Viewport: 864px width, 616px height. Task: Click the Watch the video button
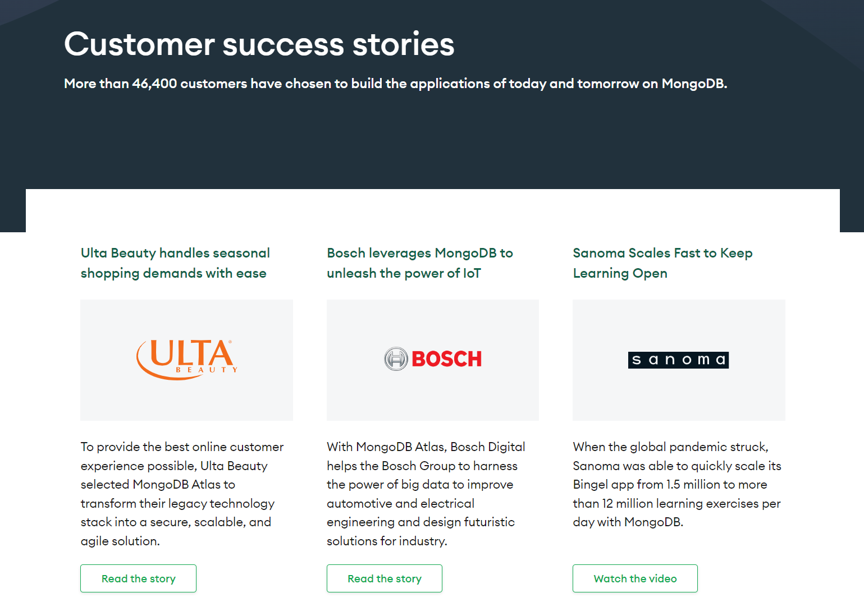(635, 578)
